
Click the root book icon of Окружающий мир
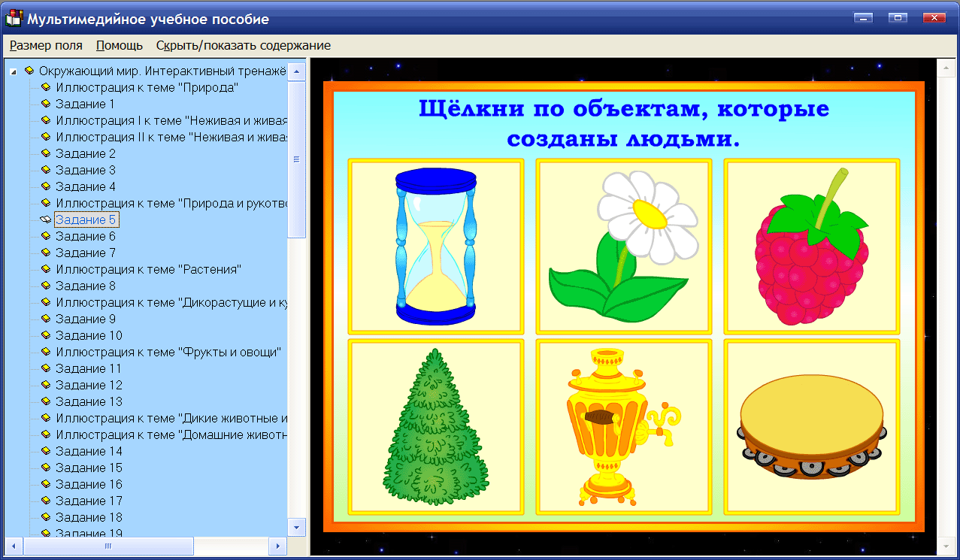29,71
